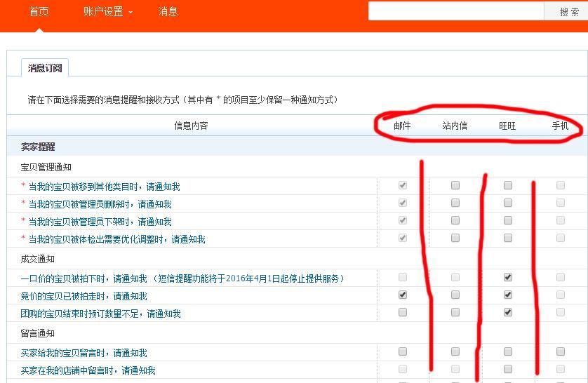Screen dimensions: 588x383
Task: Open the 首页 home tab
Action: 39,12
